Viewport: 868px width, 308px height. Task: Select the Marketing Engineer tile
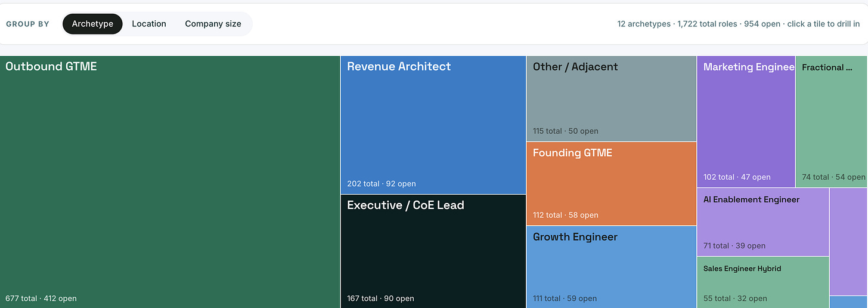point(746,122)
